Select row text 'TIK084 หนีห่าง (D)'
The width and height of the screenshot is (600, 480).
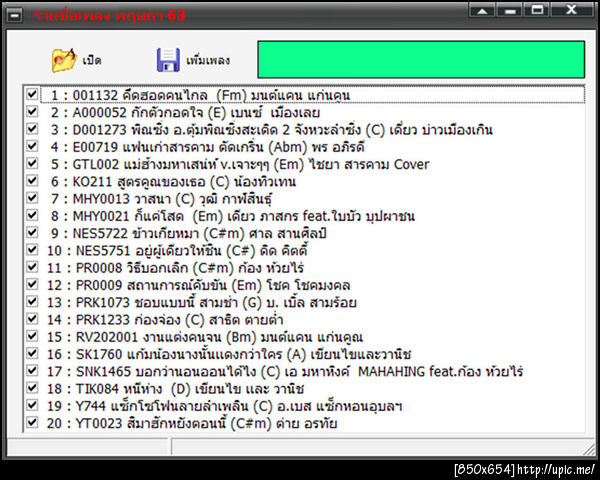[x=134, y=389]
